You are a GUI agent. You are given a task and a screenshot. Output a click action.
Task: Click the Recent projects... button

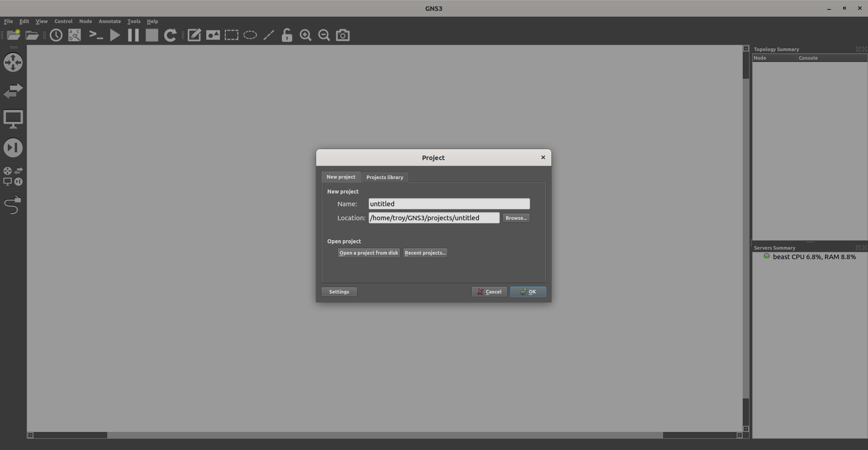(425, 253)
